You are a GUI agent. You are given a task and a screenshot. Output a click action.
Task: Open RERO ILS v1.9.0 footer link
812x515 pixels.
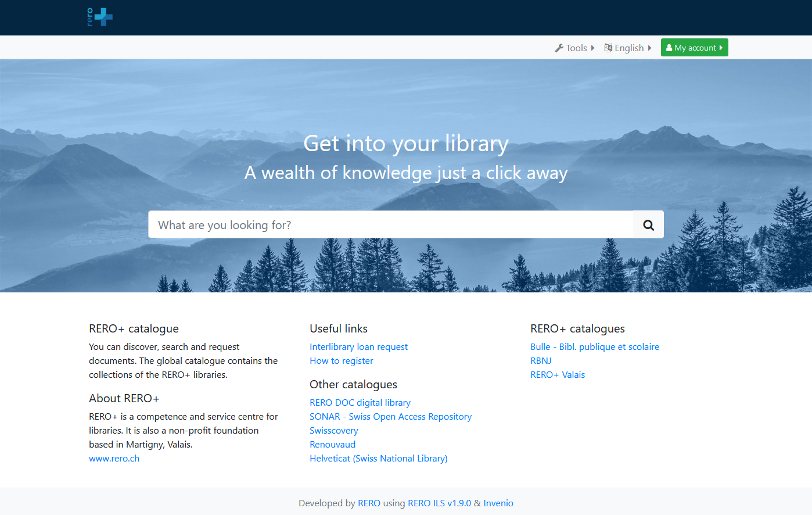coord(439,503)
